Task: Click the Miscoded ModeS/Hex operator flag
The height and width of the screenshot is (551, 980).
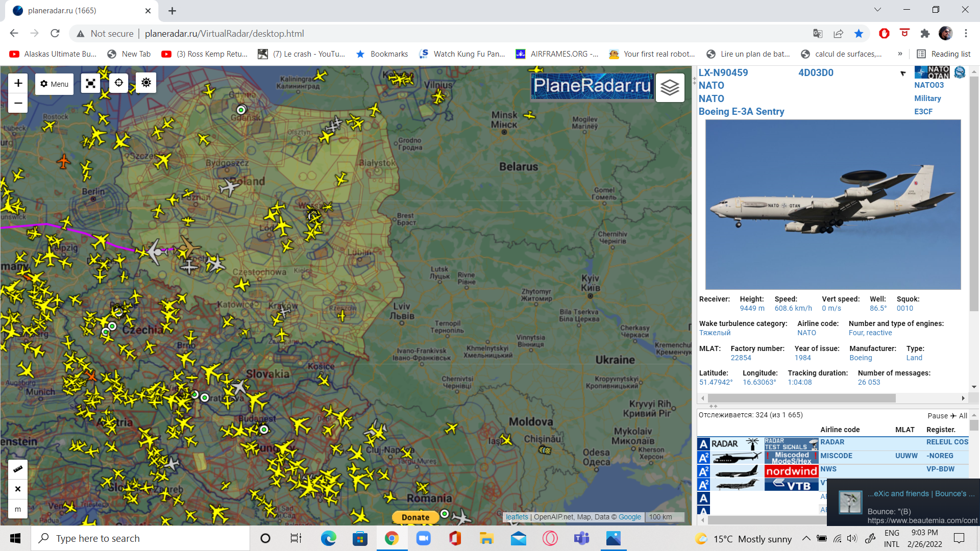Action: click(x=791, y=457)
